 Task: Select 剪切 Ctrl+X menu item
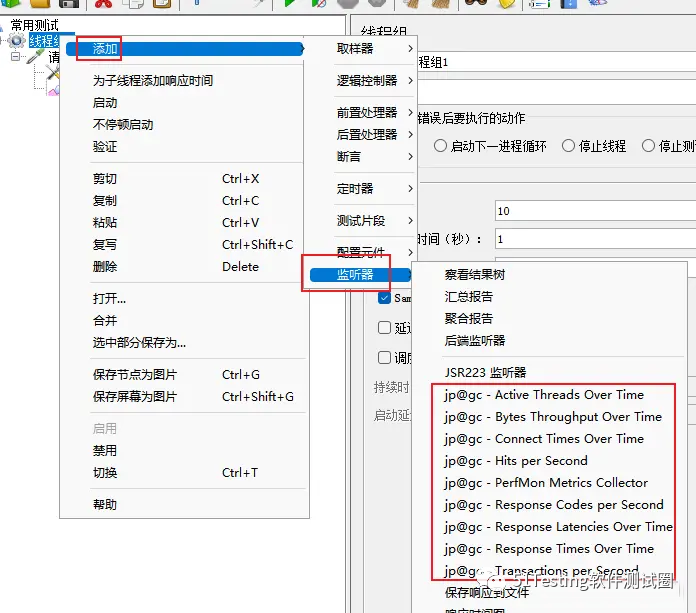pyautogui.click(x=185, y=179)
